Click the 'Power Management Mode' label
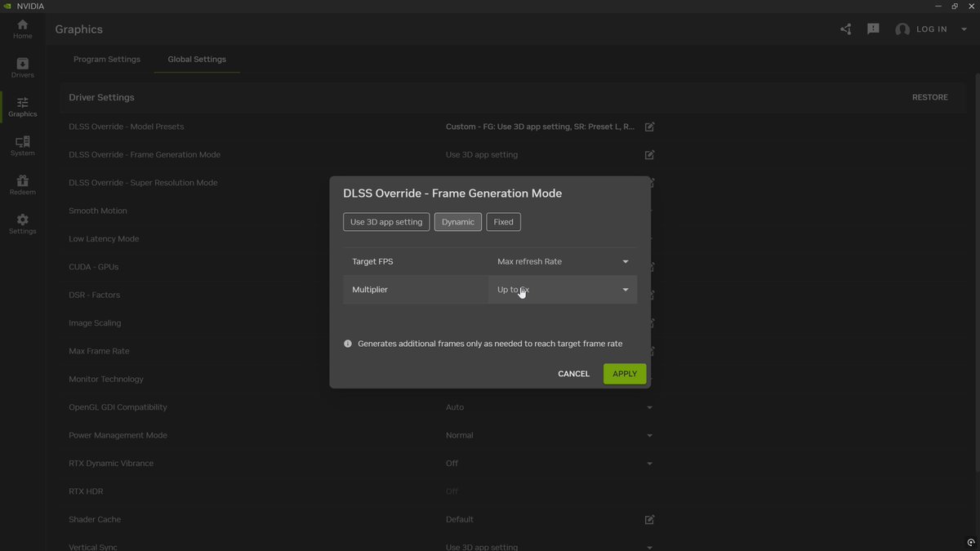This screenshot has height=551, width=980. pyautogui.click(x=118, y=435)
